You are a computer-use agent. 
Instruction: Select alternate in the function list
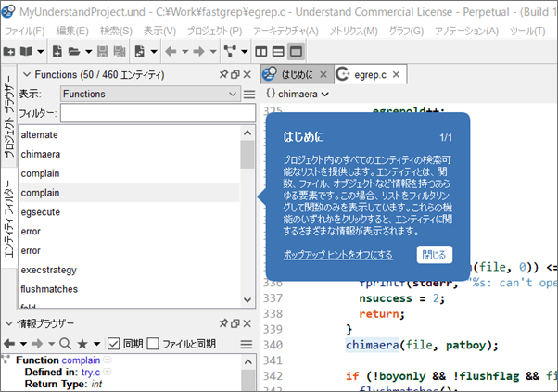click(130, 134)
